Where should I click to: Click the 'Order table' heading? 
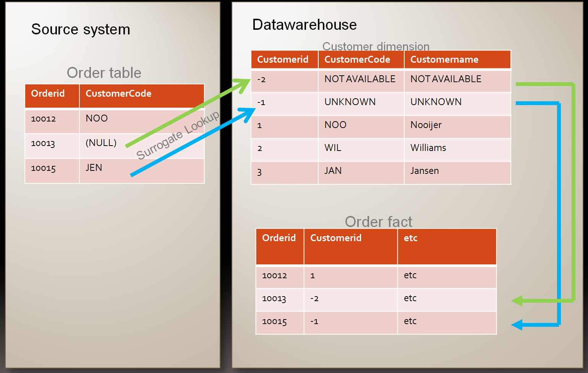pos(104,73)
